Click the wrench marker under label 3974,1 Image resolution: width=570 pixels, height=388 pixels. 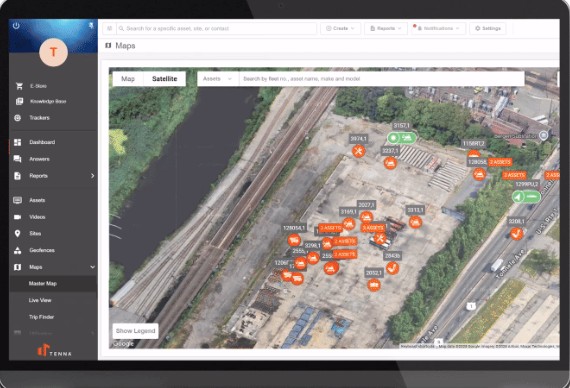point(358,151)
